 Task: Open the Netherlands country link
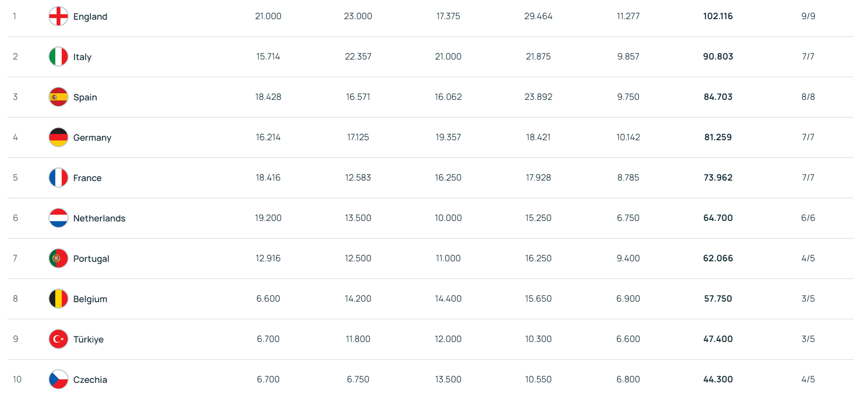click(99, 218)
